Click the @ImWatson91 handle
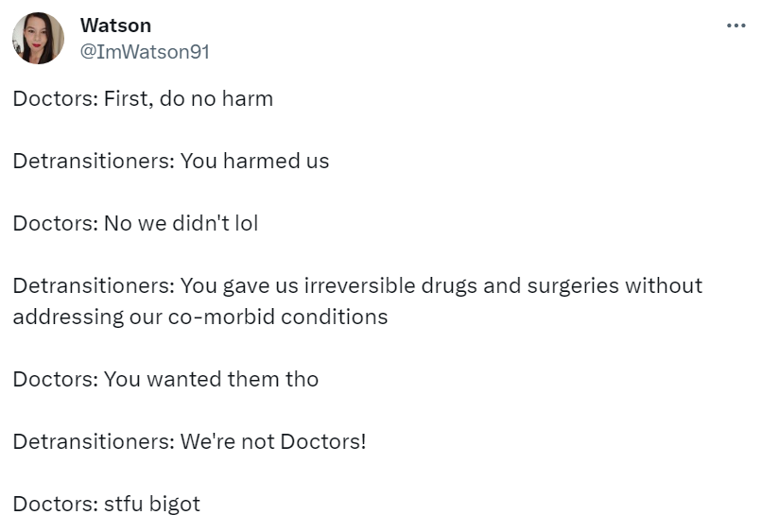The height and width of the screenshot is (532, 762). click(145, 52)
